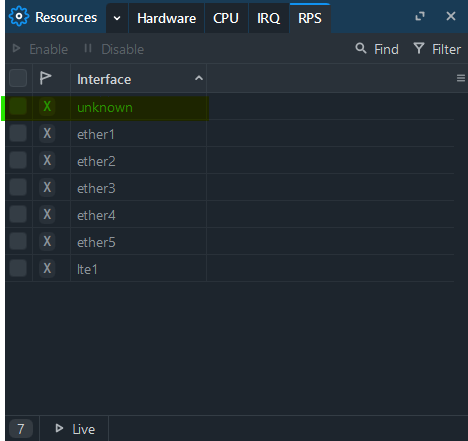The width and height of the screenshot is (468, 441).
Task: Click the Disable button
Action: point(114,49)
